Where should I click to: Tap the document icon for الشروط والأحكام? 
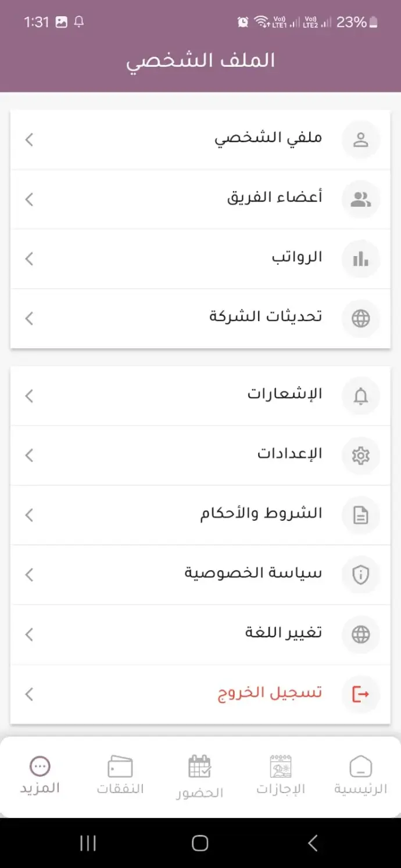[360, 516]
